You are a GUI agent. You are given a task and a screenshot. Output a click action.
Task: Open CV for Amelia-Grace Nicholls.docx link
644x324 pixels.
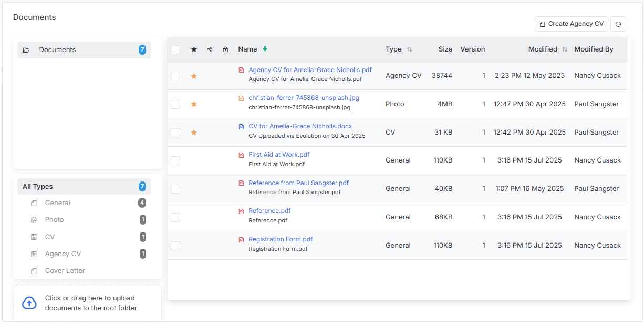[x=300, y=126]
